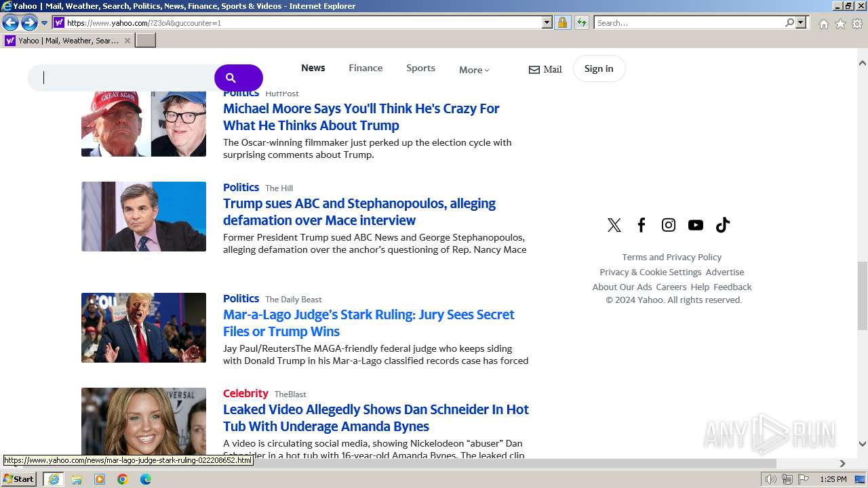Viewport: 868px width, 488px height.
Task: Click the browser Forward arrow button
Action: click(29, 23)
